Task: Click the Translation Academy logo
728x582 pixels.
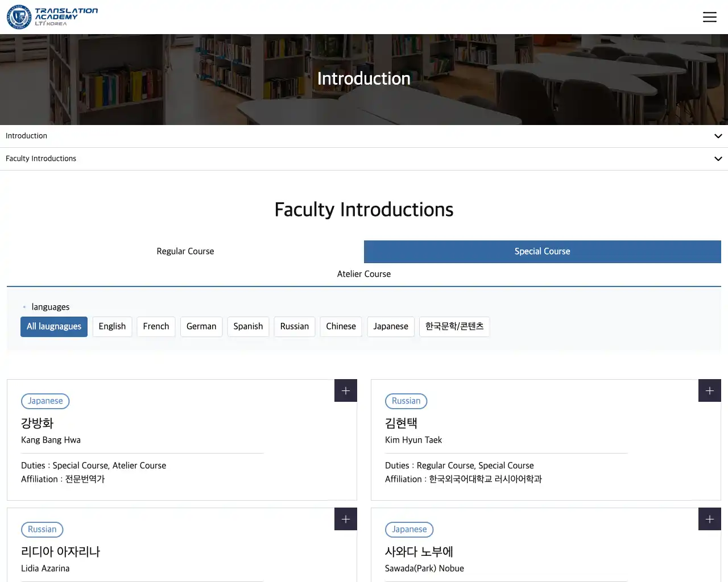Action: coord(52,17)
